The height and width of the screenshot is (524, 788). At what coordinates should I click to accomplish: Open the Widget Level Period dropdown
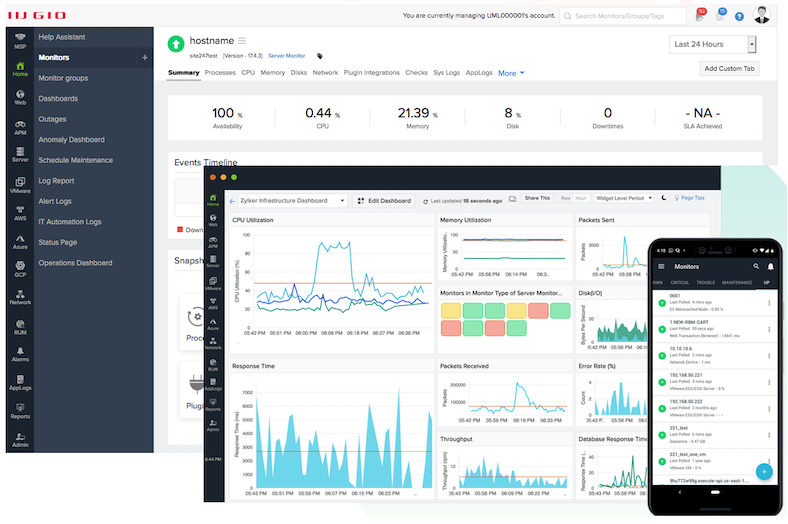click(623, 198)
